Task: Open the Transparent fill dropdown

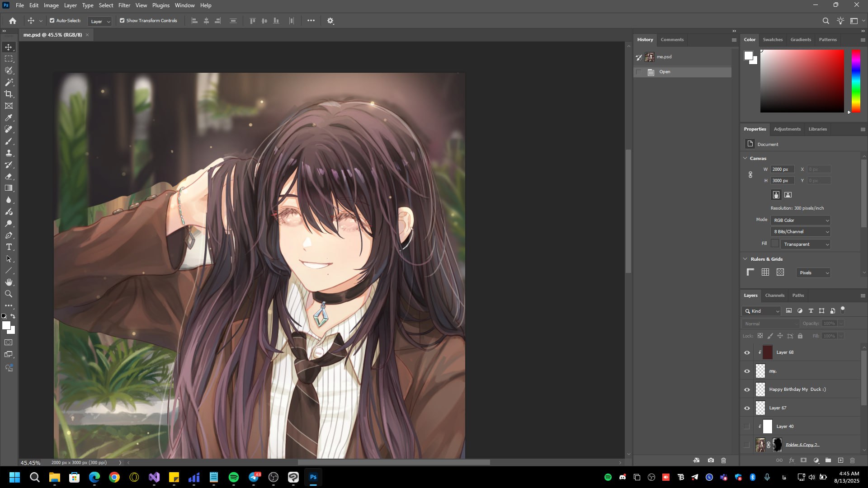Action: (806, 244)
